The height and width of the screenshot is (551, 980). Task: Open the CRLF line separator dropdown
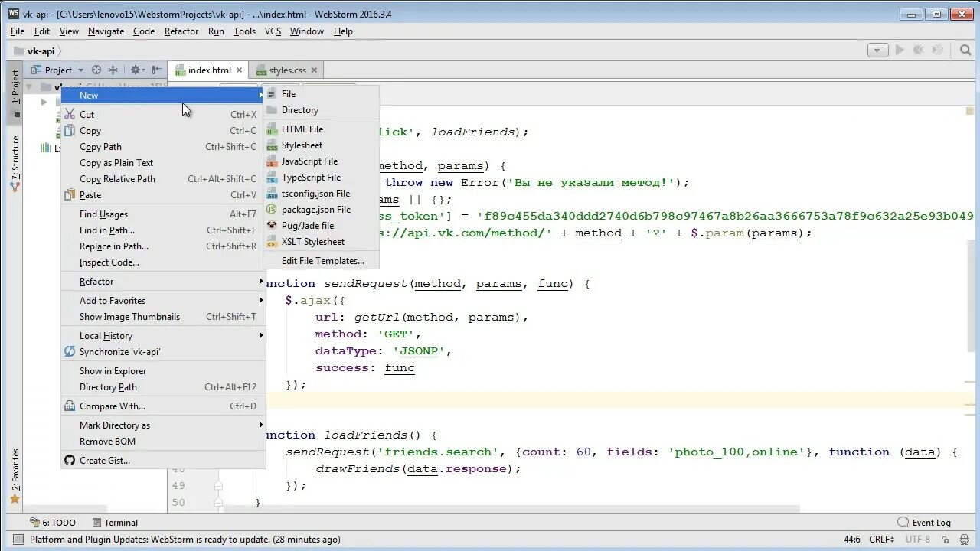(881, 540)
